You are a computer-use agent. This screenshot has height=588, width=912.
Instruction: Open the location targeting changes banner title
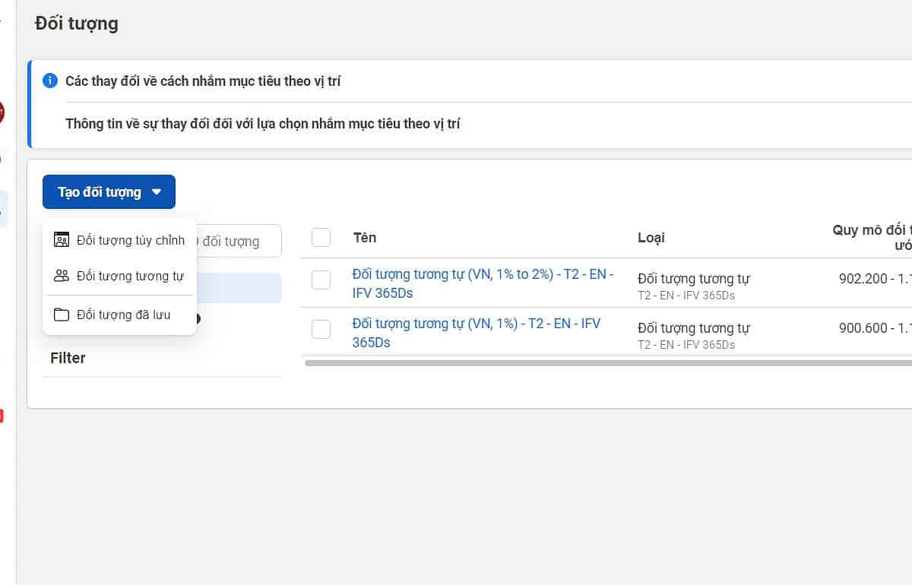[203, 81]
